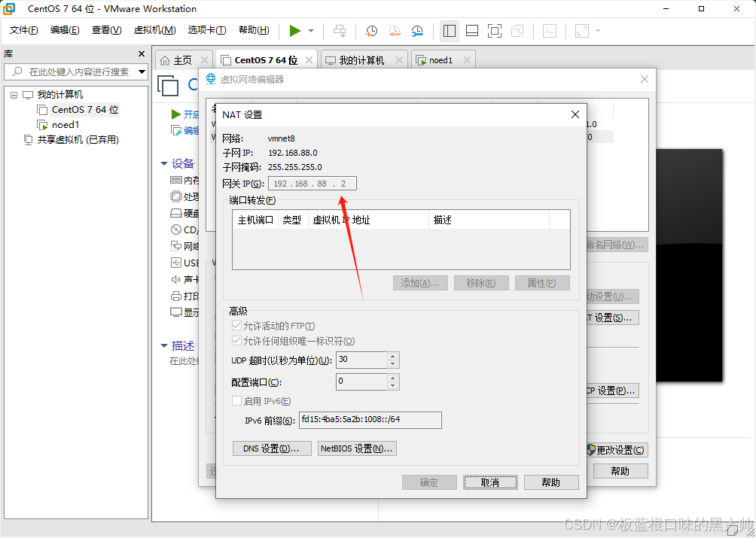This screenshot has height=538, width=756.
Task: Click the Unity mode toolbar icon
Action: click(x=517, y=31)
